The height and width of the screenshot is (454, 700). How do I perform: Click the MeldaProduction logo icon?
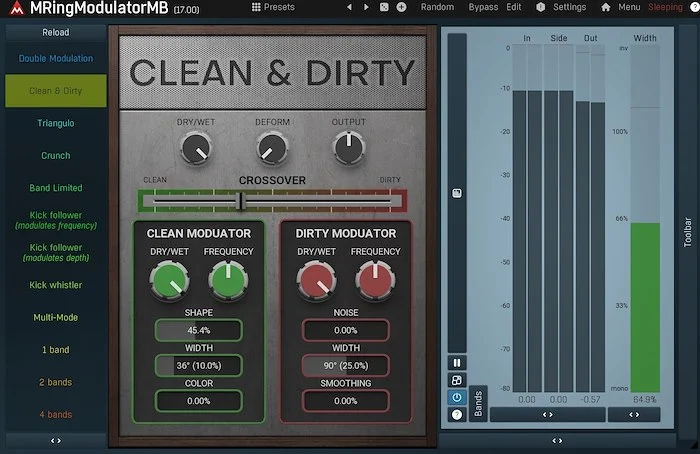click(x=17, y=7)
